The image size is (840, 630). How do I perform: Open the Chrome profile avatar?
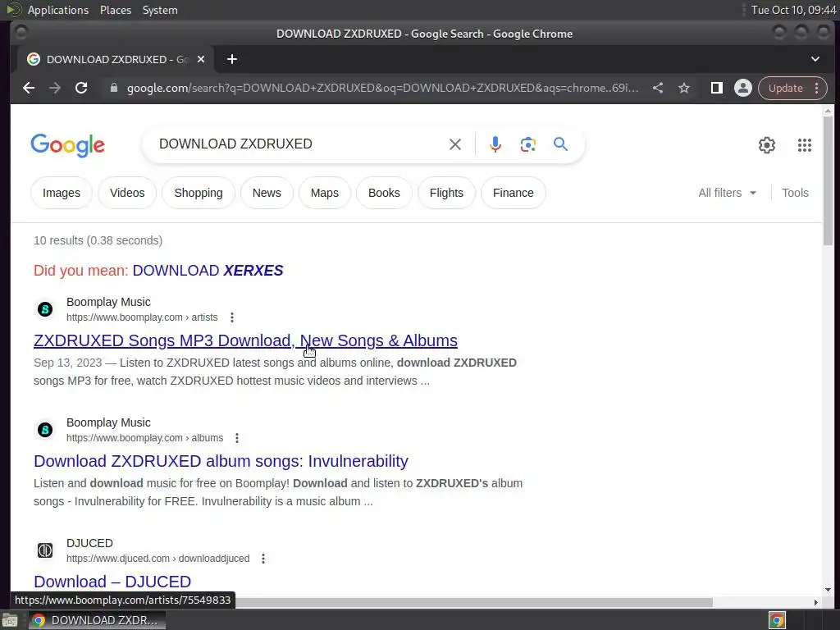point(743,88)
